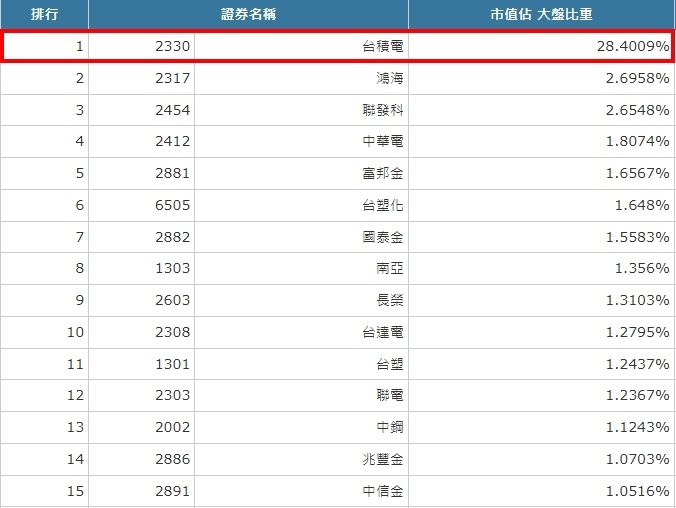Select stock code 2002
Image resolution: width=676 pixels, height=508 pixels.
tap(172, 426)
